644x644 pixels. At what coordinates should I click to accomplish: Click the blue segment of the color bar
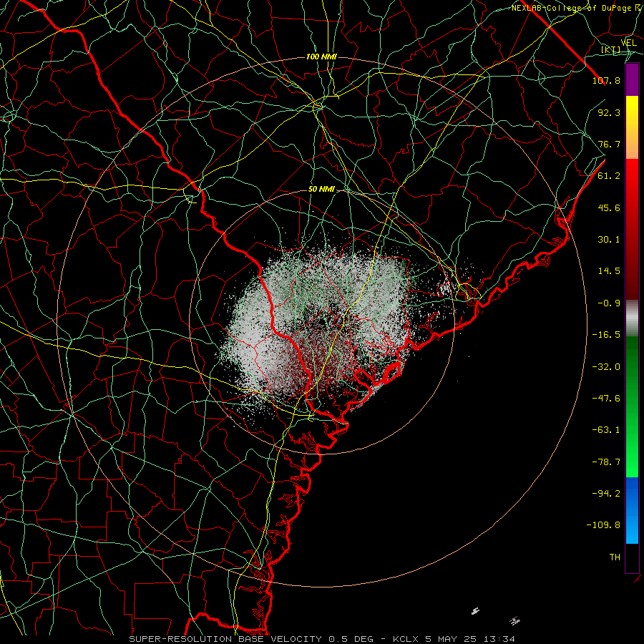point(632,510)
